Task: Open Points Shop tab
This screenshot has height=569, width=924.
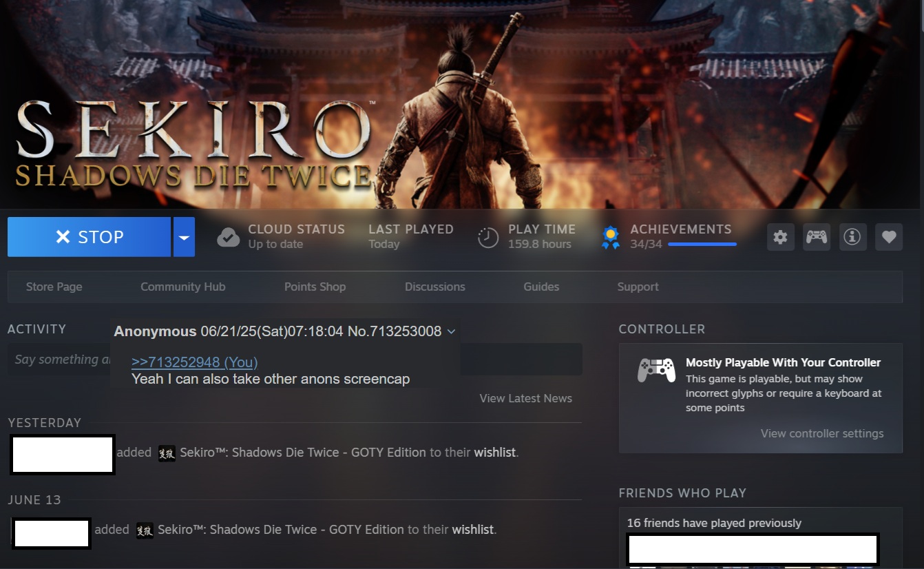Action: (315, 287)
